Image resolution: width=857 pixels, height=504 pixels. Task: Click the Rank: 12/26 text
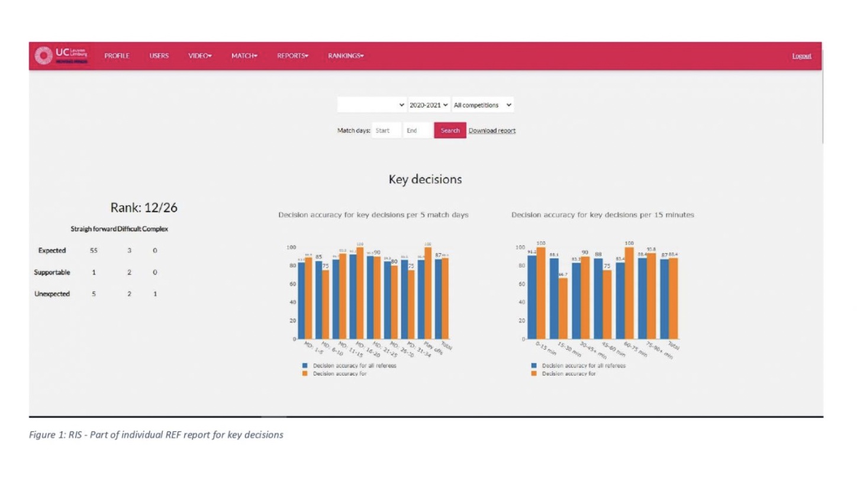(144, 208)
